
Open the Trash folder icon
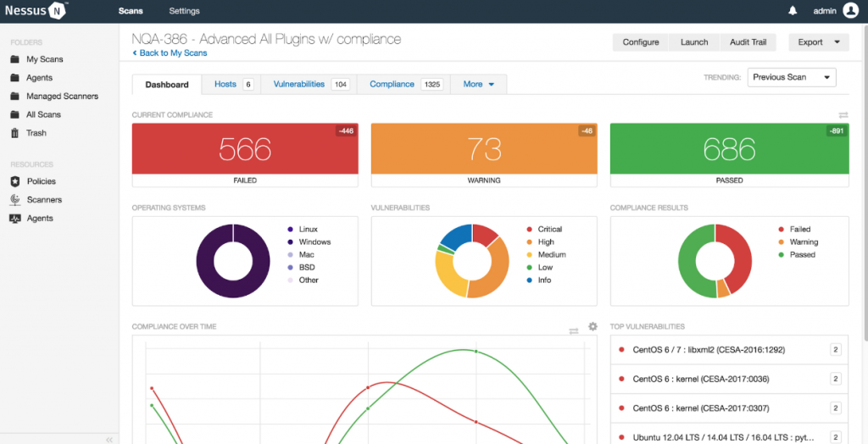(15, 133)
